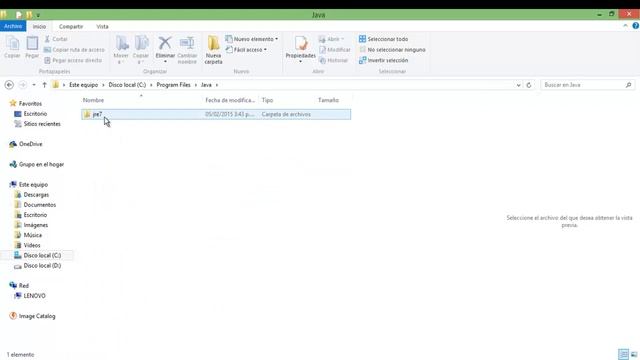Collapse the ribbon with the chevron
This screenshot has width=640, height=360.
[x=625, y=26]
